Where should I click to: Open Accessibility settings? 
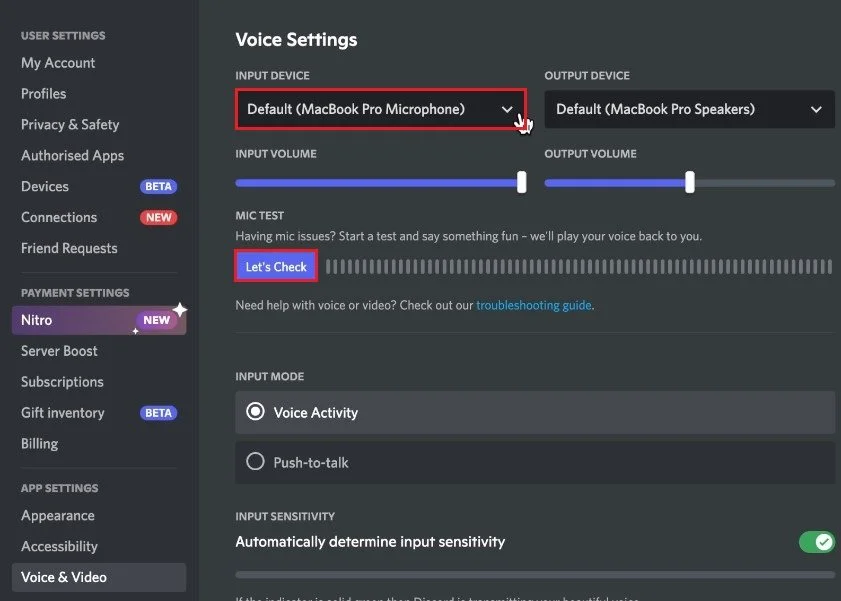click(x=59, y=546)
